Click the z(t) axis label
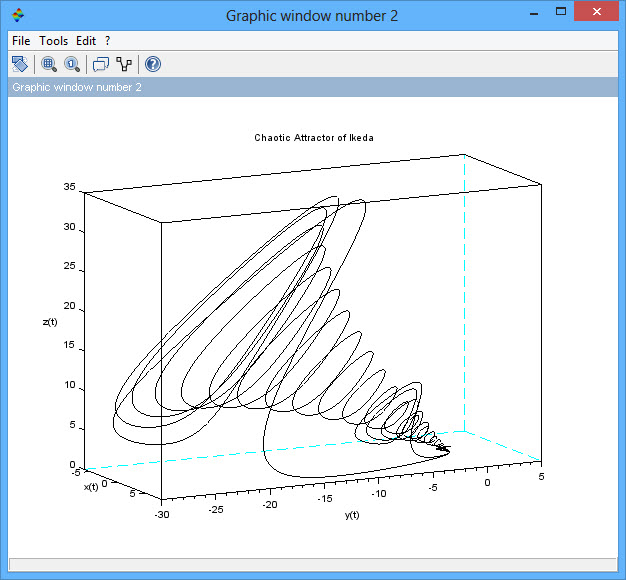The width and height of the screenshot is (626, 580). (x=50, y=322)
